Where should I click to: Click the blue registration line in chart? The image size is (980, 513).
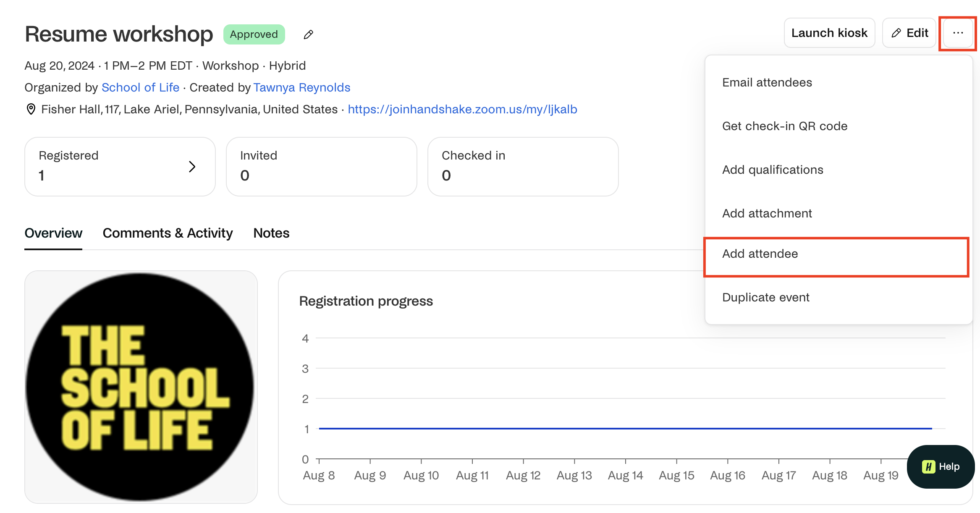(x=625, y=429)
